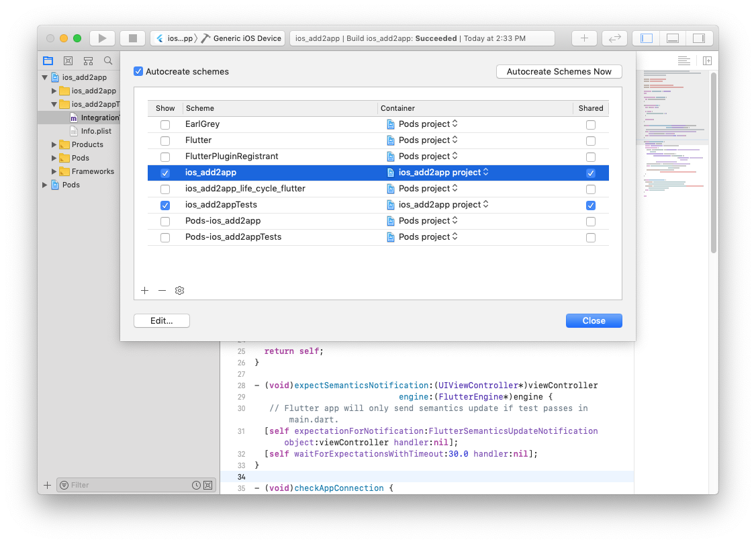The image size is (756, 544).
Task: Expand the ios_add2app folder group
Action: point(54,91)
